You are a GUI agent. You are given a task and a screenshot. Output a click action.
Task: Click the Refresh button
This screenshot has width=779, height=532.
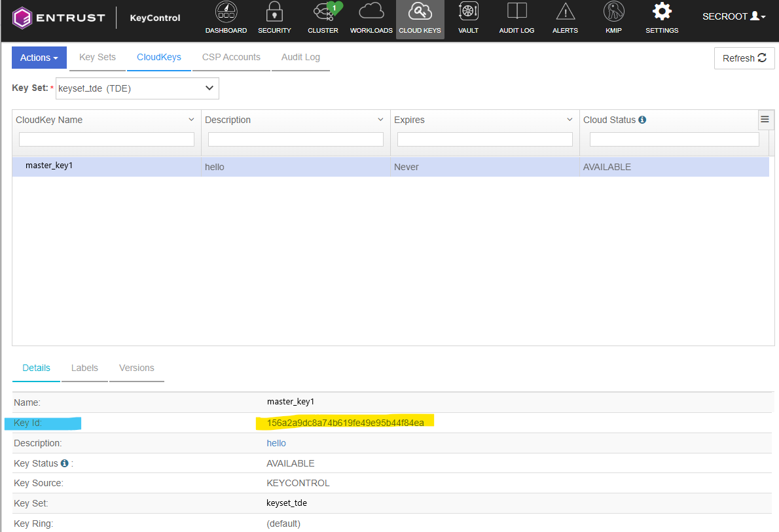tap(744, 58)
